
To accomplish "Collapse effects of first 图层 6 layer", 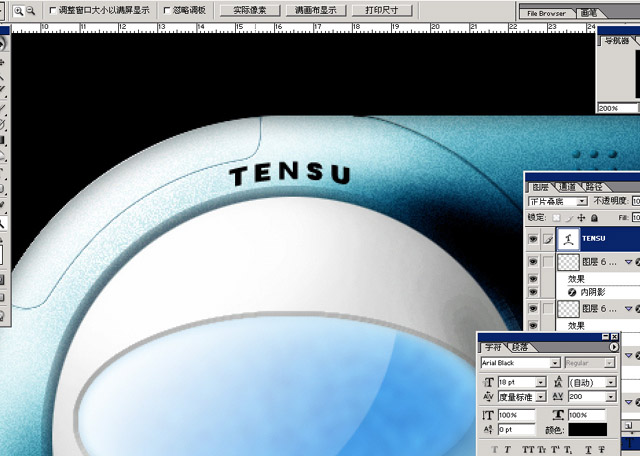I will point(629,262).
